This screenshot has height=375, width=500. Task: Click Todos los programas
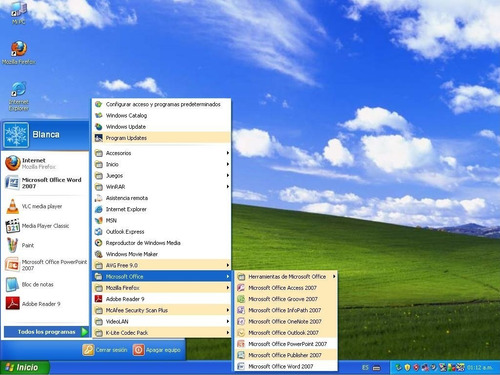click(46, 332)
